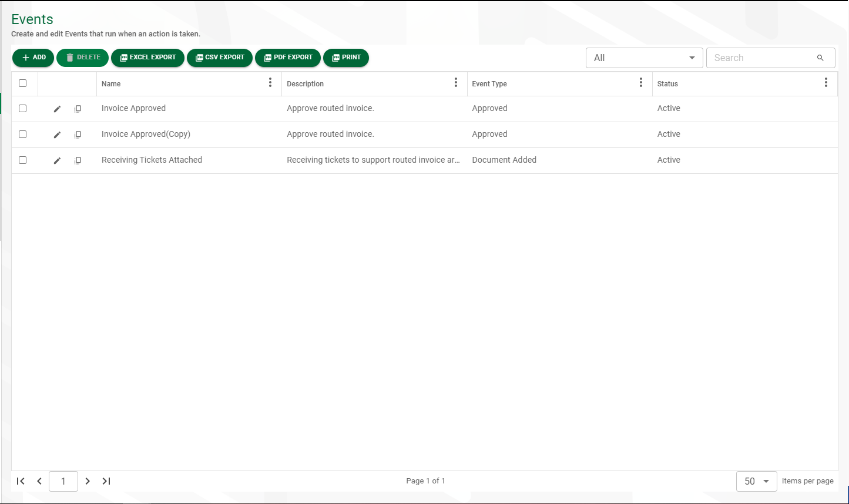The width and height of the screenshot is (849, 504).
Task: Go to the previous page
Action: pyautogui.click(x=39, y=481)
